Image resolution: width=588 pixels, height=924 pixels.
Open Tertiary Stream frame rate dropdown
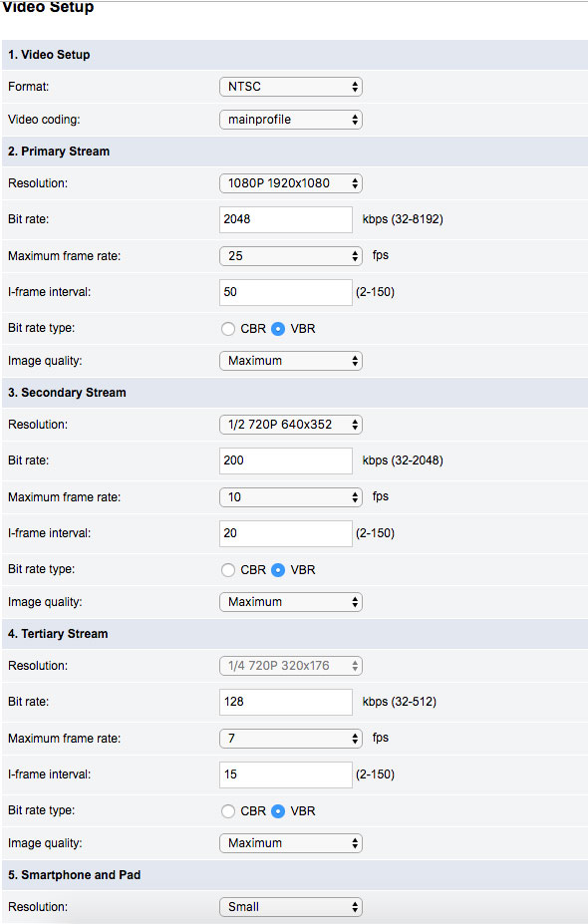290,739
